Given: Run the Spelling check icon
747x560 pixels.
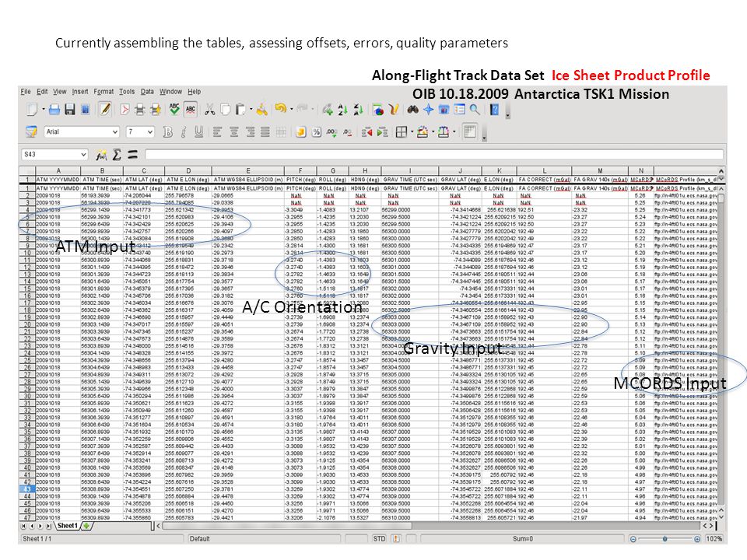Looking at the screenshot, I should (174, 110).
